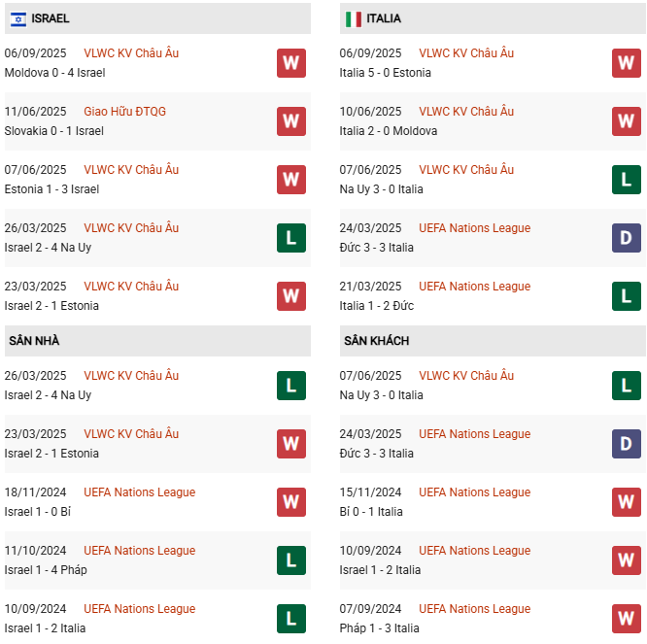
Task: Click W badge for Israel 1 - 0 Bỉ
Action: (x=291, y=502)
